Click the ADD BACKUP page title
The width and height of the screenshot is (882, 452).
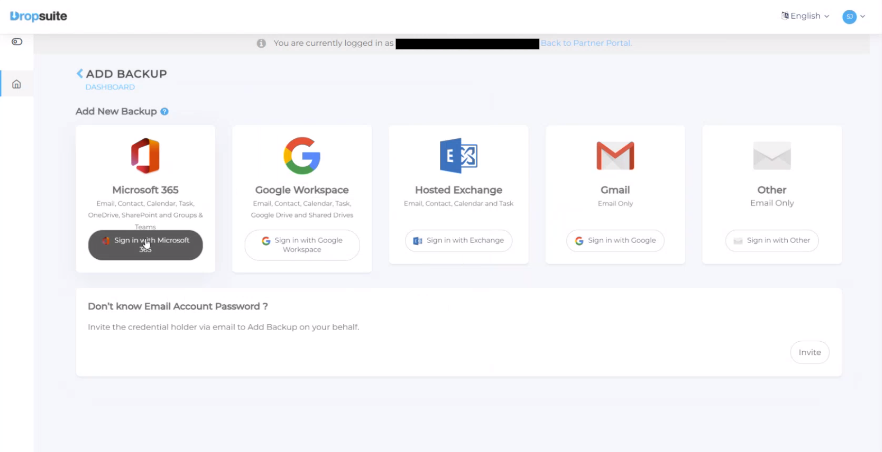point(127,74)
